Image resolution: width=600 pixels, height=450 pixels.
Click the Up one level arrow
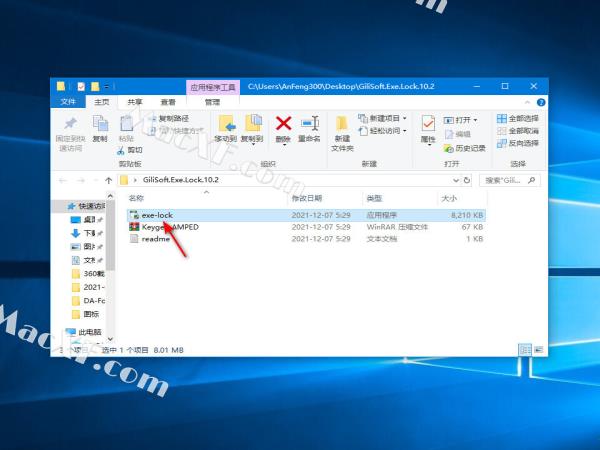tap(108, 180)
